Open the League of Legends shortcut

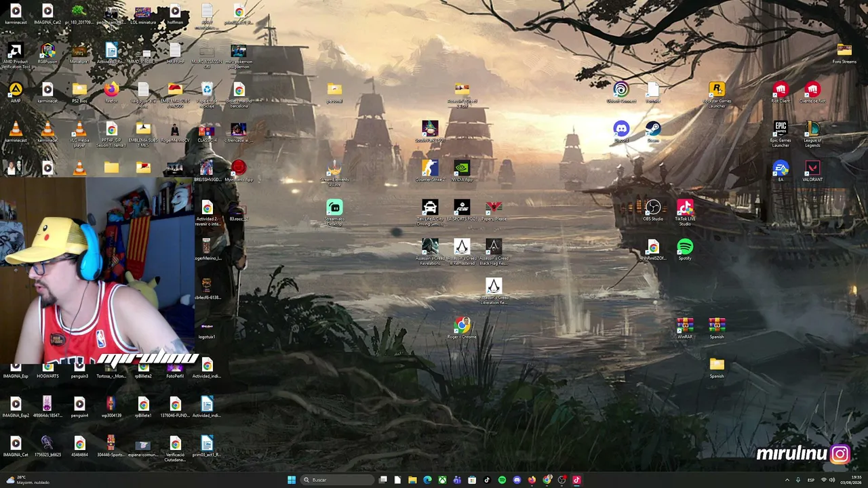coord(812,134)
